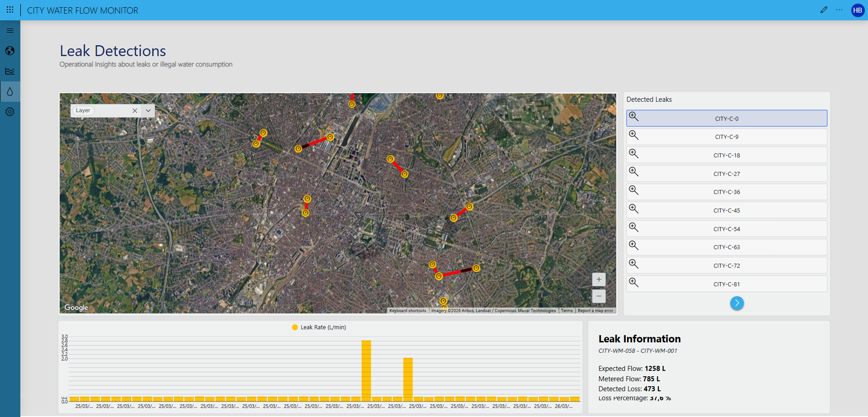Click the pencil edit icon in header

coord(824,10)
